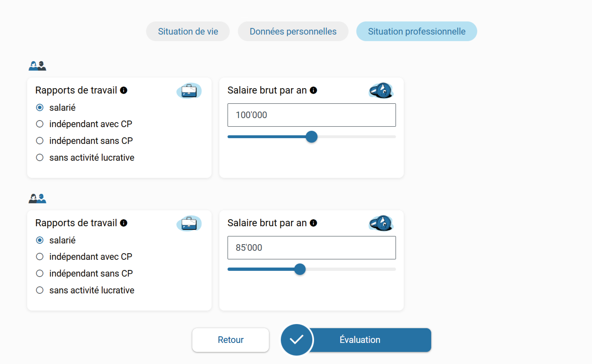Pick 'indépendant avec CP' for second person

(40, 257)
